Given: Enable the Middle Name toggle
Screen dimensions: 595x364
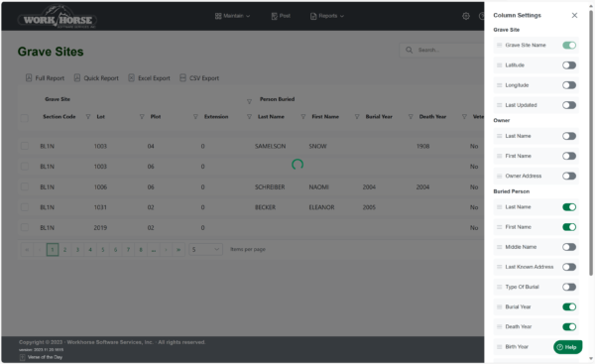Looking at the screenshot, I should (x=569, y=247).
